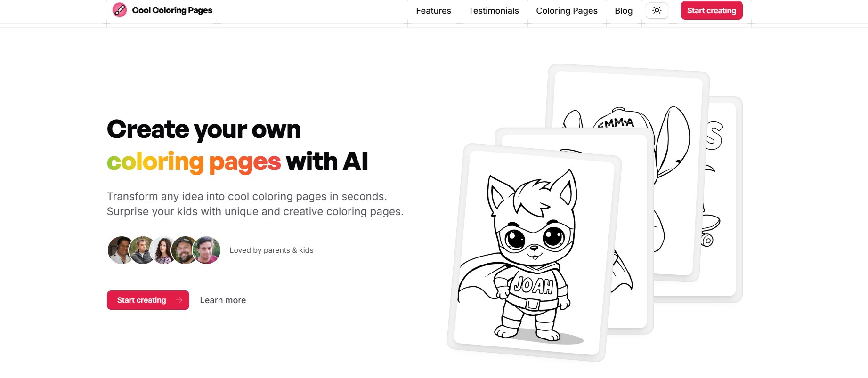Toggle the sun light/dark theme button
868x378 pixels.
(657, 10)
